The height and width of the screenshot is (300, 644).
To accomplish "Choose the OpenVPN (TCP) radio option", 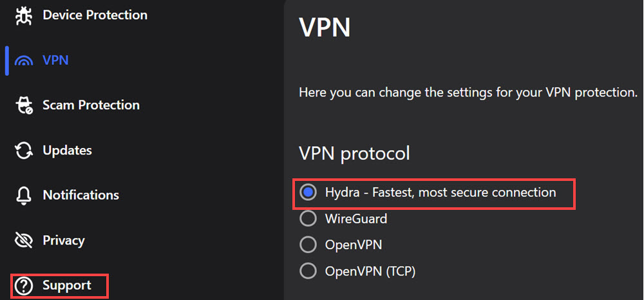I will click(x=308, y=271).
